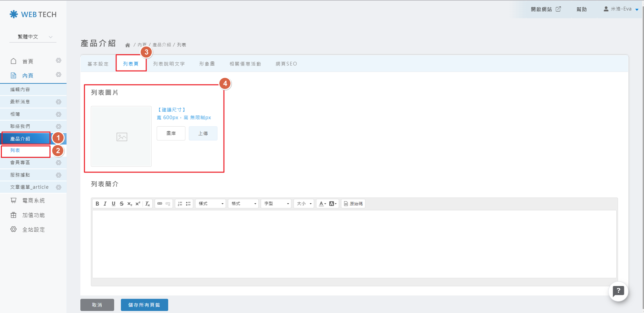Click the 儲存所有頁籤 save button
644x313 pixels.
click(x=144, y=305)
